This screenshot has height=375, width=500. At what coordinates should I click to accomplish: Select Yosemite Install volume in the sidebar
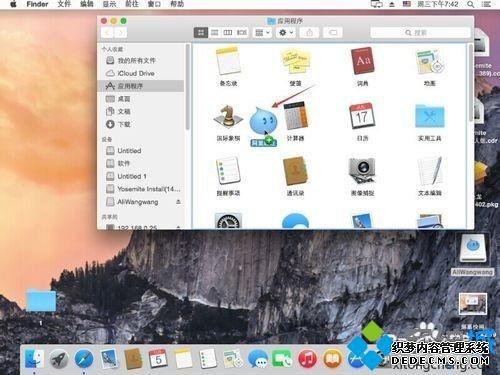tap(141, 189)
